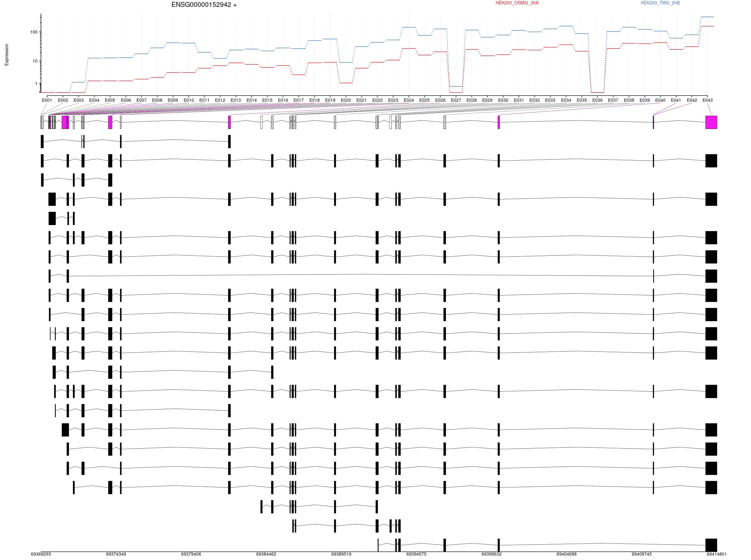Select exon bin label E042
Viewport: 751px width, 560px height.
[692, 100]
